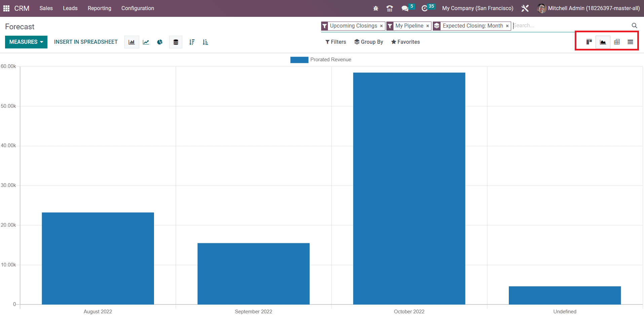Clear the Expected Closing: Month grouping

click(x=507, y=26)
